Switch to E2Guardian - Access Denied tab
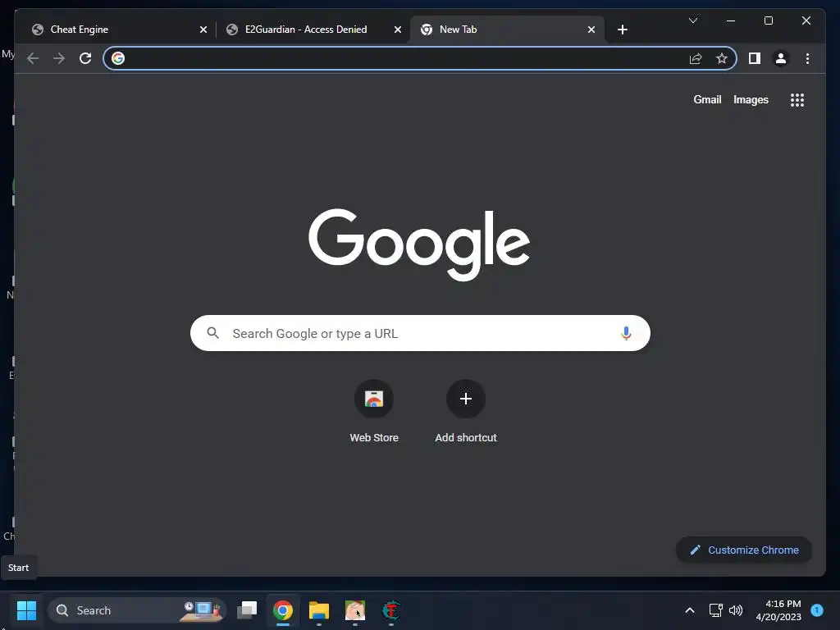The height and width of the screenshot is (630, 840). [x=313, y=30]
